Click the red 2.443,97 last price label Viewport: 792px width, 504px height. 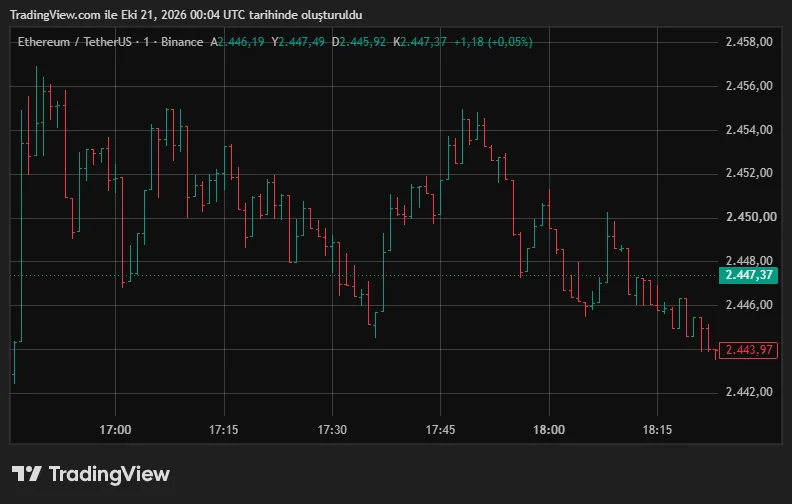(748, 350)
